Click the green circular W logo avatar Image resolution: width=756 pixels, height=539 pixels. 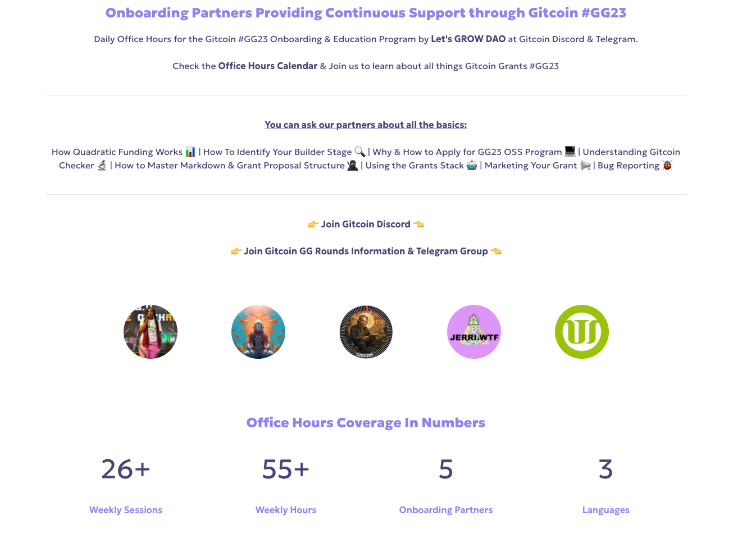[x=582, y=332]
